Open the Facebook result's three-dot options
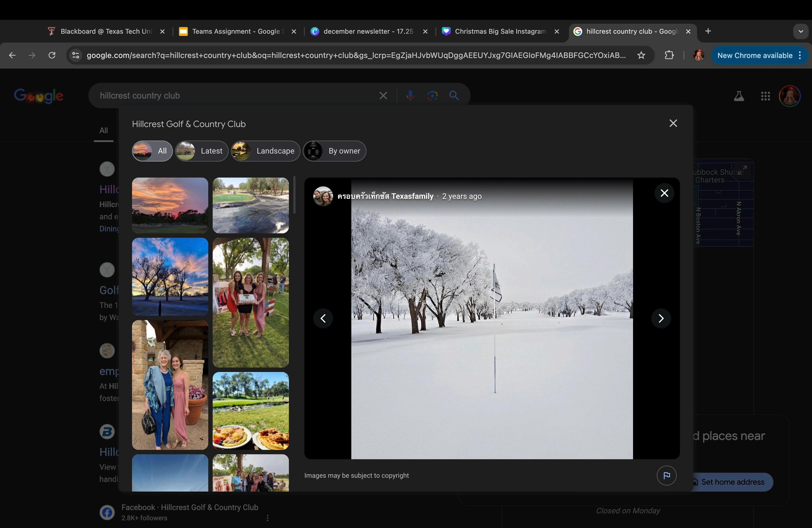Screen dimensions: 812x528 pos(267,518)
